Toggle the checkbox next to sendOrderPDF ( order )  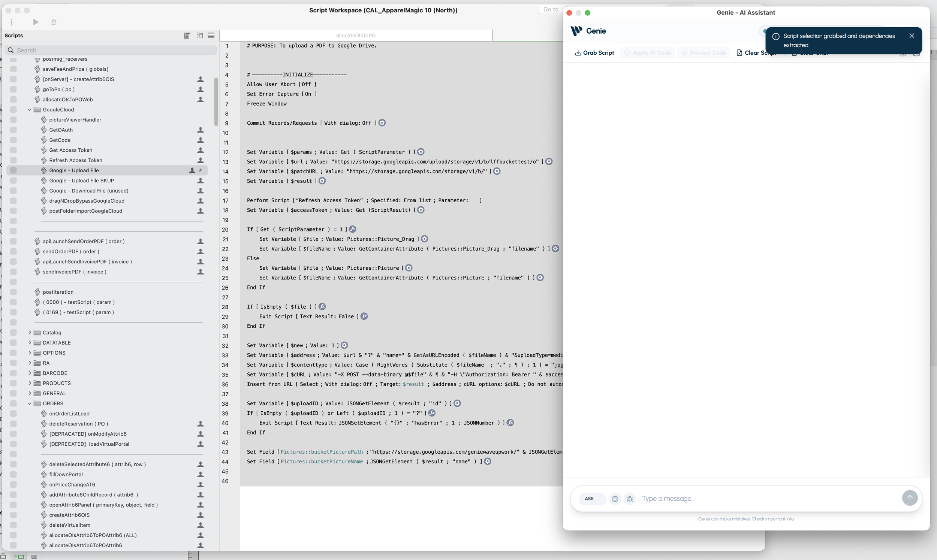(13, 252)
